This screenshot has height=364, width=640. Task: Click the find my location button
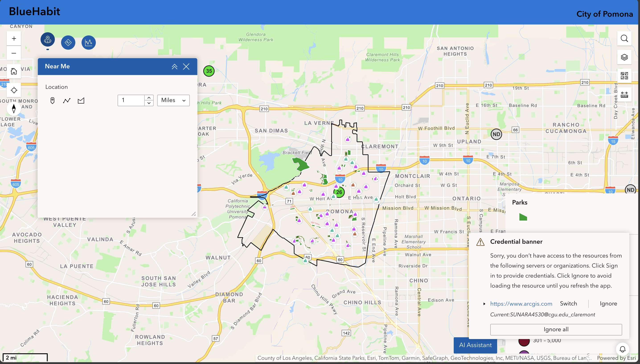(14, 90)
